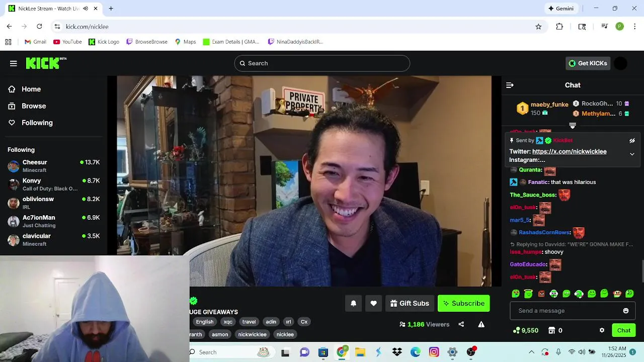The image size is (644, 362).
Task: Select the nickwicklee tag
Action: tap(252, 334)
